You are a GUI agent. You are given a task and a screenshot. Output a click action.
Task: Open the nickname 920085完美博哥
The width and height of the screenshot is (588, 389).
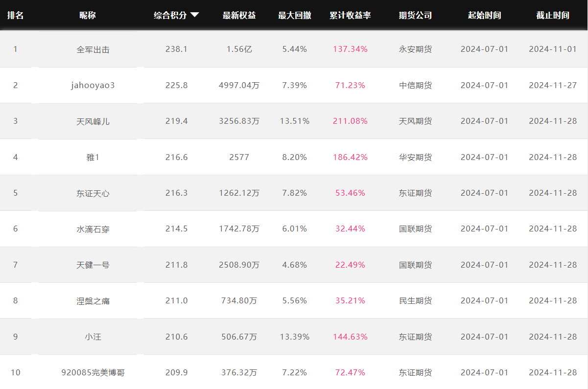click(93, 373)
